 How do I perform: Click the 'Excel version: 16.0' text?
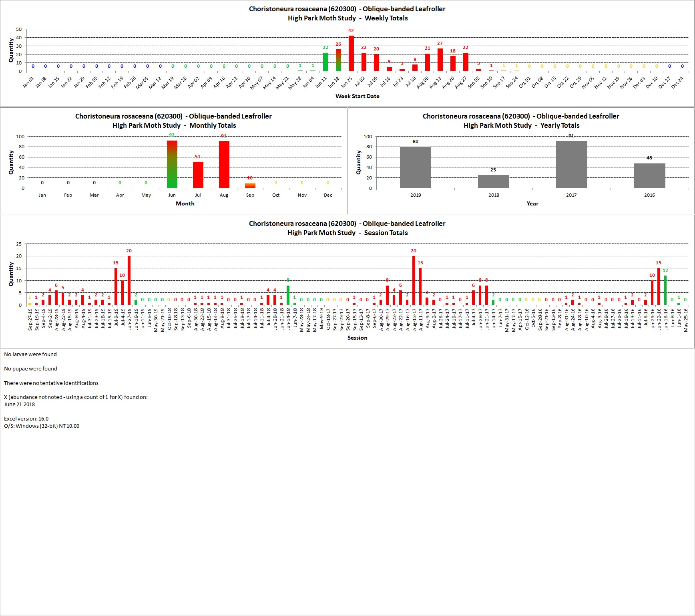click(26, 419)
